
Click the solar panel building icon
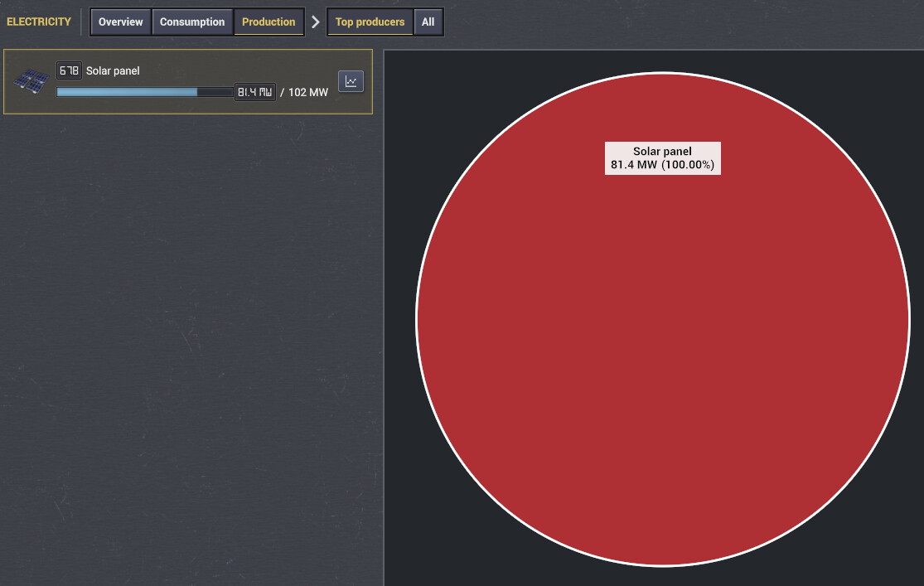pos(31,81)
